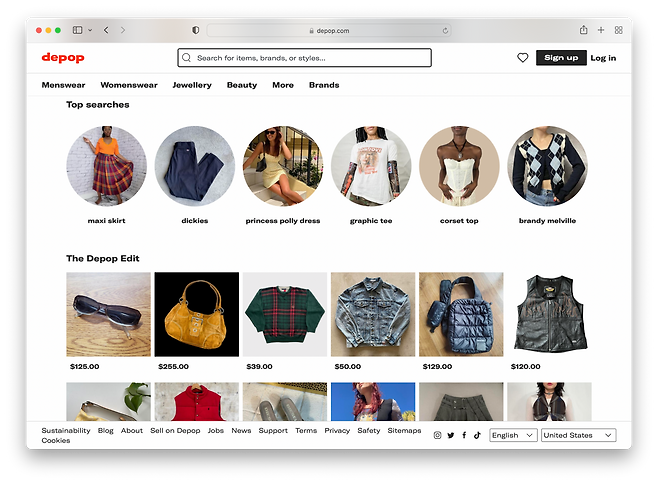Open the English language dropdown
The width and height of the screenshot is (658, 484).
(513, 435)
